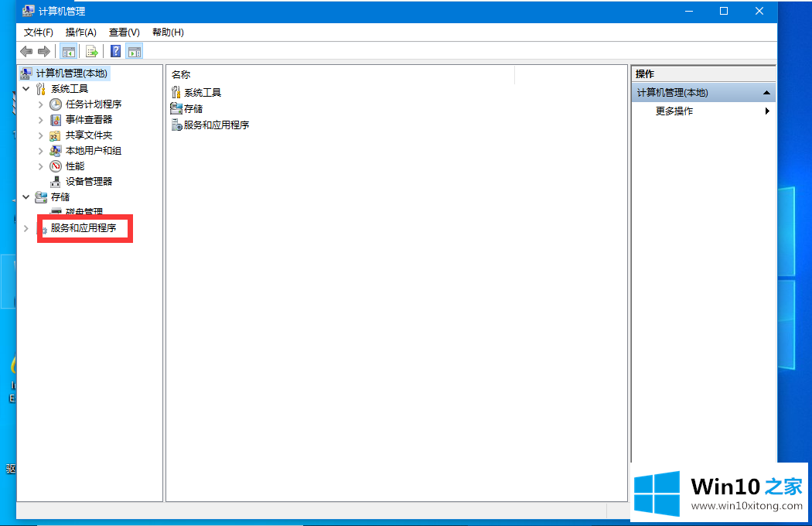Image resolution: width=812 pixels, height=526 pixels.
Task: Maximize the 计算机管理 window
Action: 724,11
